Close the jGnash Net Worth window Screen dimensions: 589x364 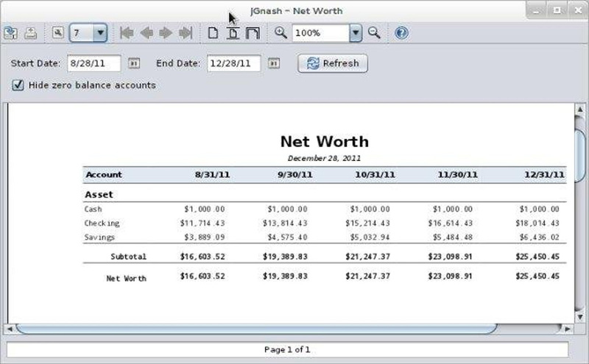(579, 10)
